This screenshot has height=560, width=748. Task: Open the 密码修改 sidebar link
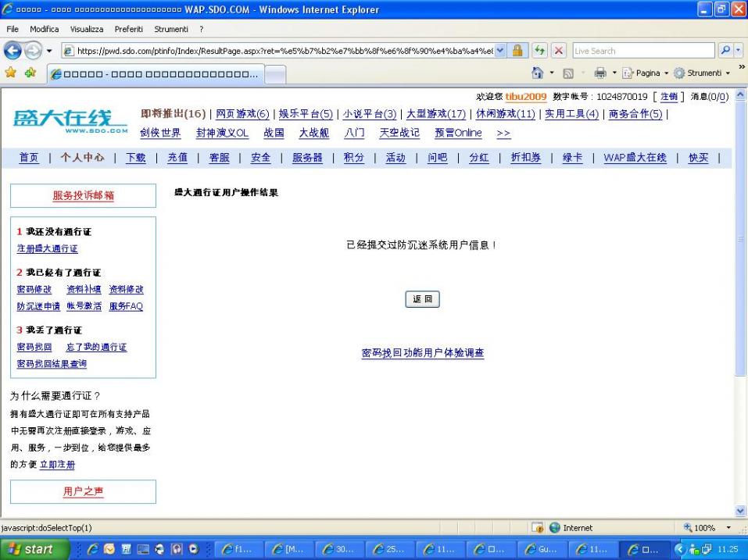34,289
